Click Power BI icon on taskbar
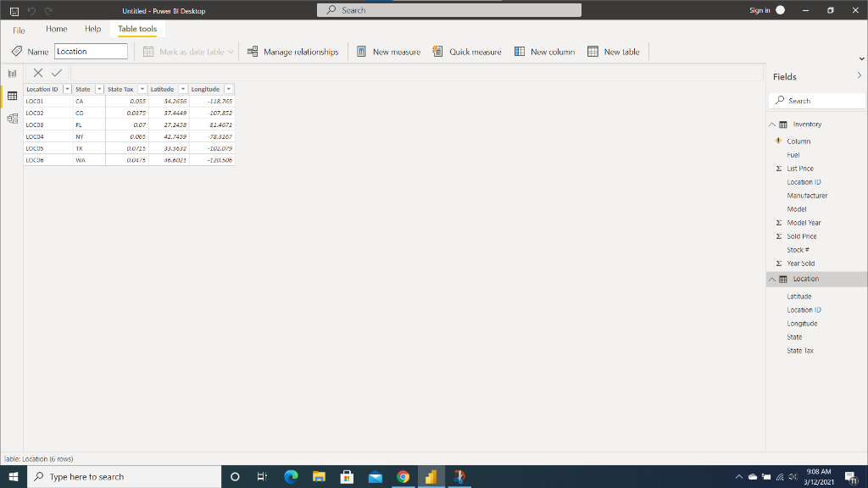This screenshot has width=868, height=488. (x=431, y=476)
